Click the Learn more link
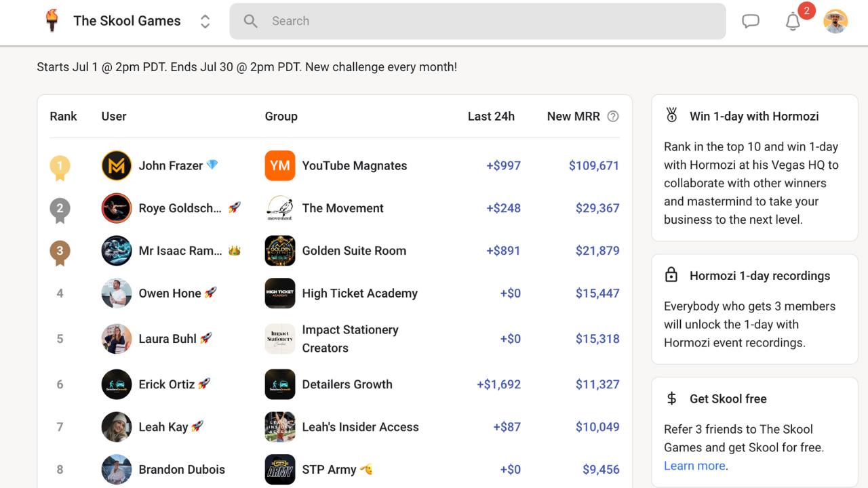Screen dimensions: 868x488 [x=695, y=466]
